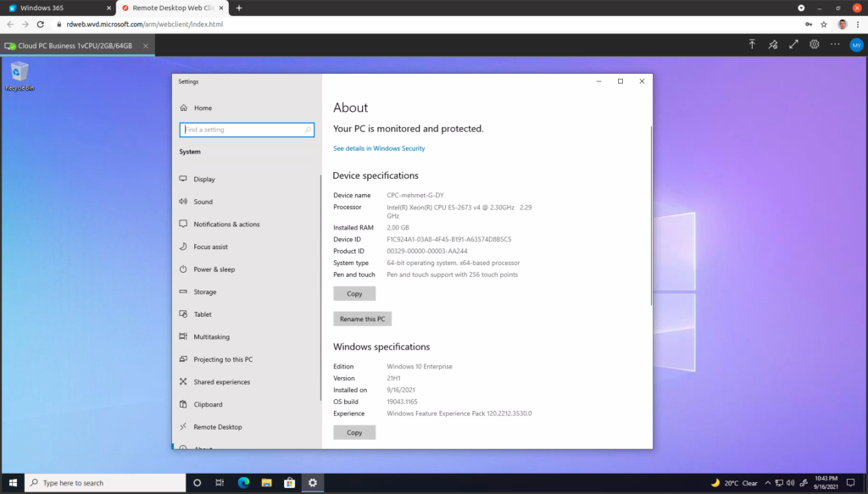The height and width of the screenshot is (494, 868).
Task: Open File Explorer from the taskbar
Action: tap(266, 483)
